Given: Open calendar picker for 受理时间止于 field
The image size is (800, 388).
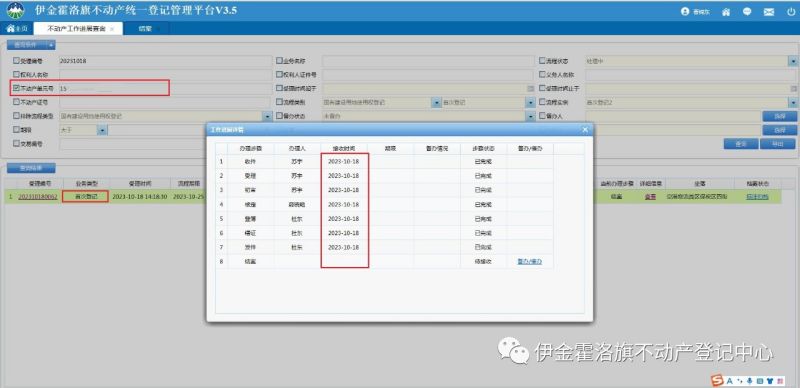Looking at the screenshot, I should [x=794, y=88].
